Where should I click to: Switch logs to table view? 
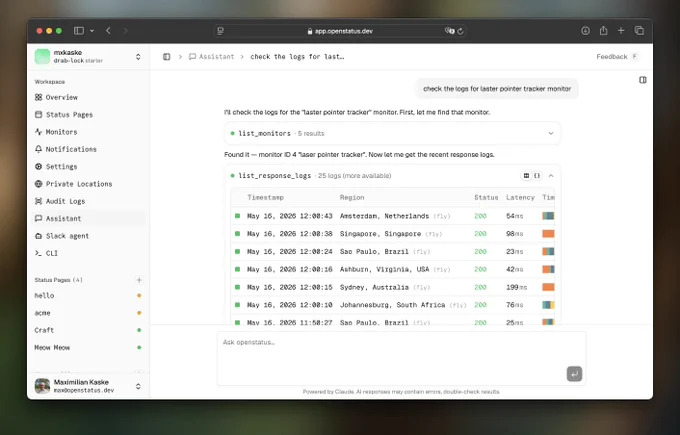click(x=526, y=176)
